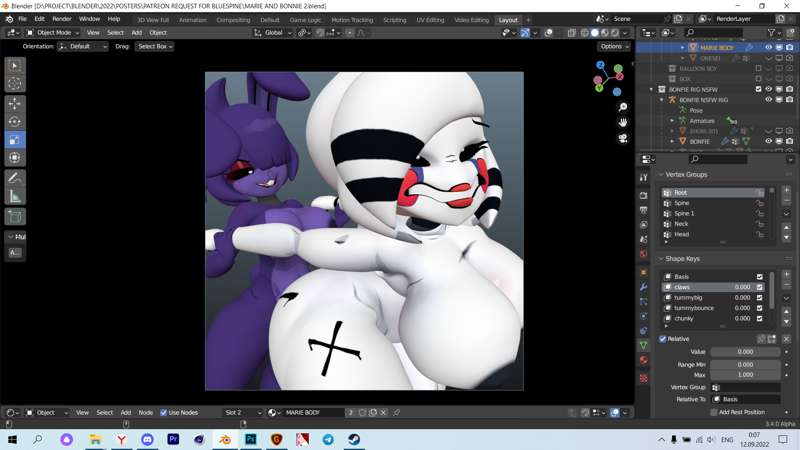
Task: Adjust the claws shape key value slider
Action: (741, 287)
